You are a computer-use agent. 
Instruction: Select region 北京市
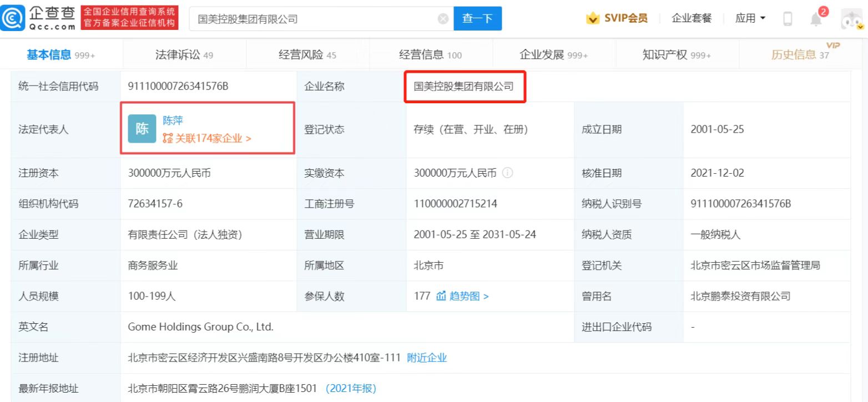coord(429,265)
